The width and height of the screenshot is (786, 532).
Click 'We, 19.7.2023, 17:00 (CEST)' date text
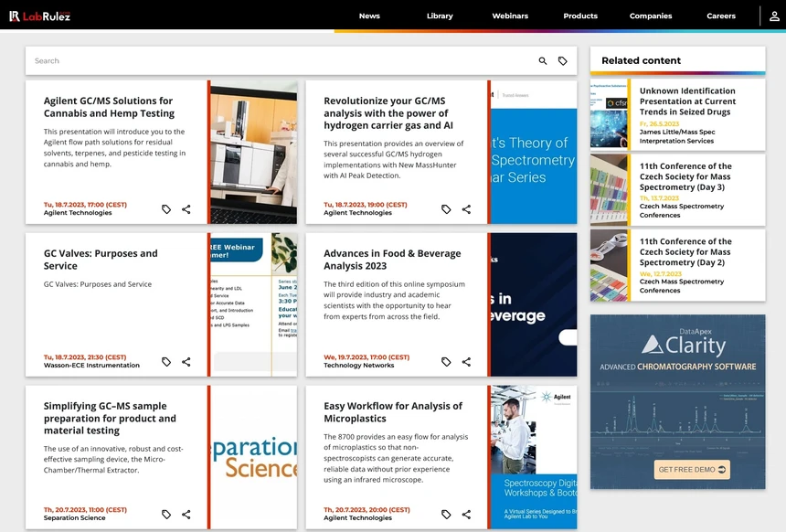[x=366, y=357]
